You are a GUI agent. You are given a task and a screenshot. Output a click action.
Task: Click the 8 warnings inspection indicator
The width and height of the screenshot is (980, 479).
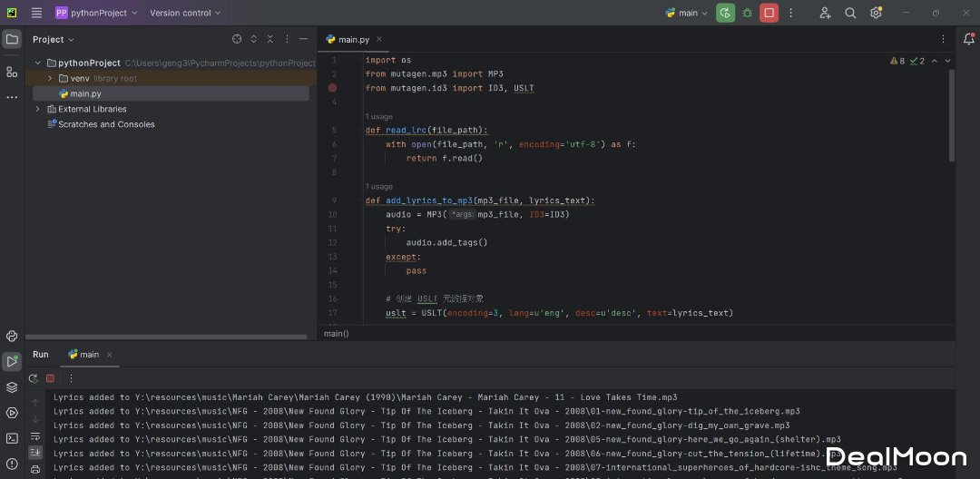(x=897, y=61)
